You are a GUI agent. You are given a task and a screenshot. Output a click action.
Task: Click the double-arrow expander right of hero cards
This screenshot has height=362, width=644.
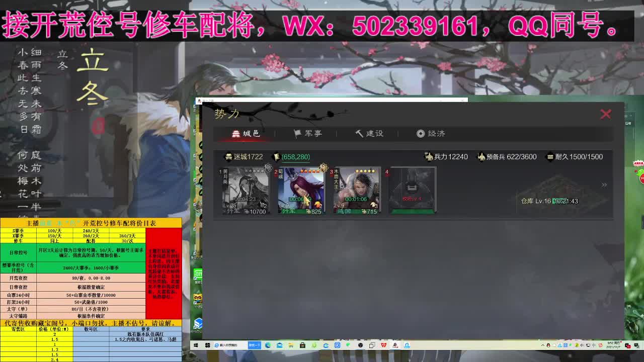604,184
